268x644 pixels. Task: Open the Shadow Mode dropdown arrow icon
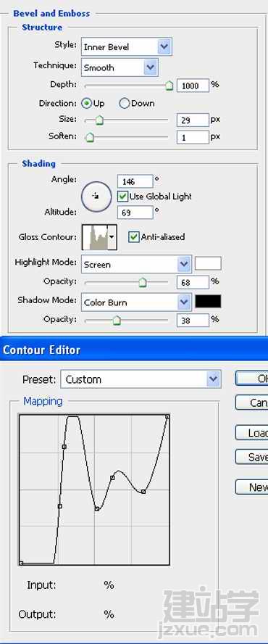pyautogui.click(x=184, y=302)
